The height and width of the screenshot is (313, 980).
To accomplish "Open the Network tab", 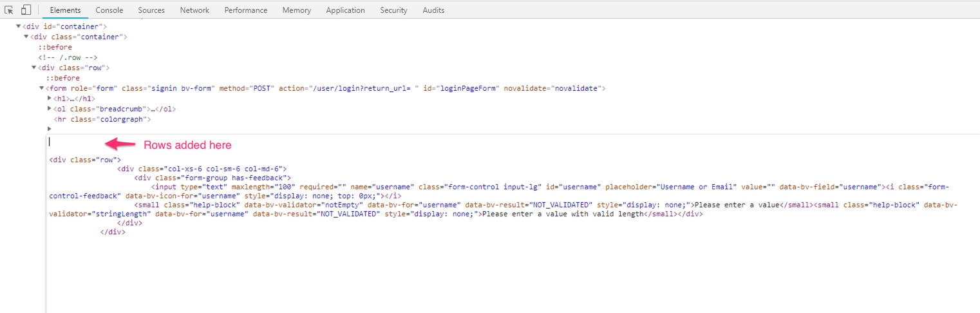I will click(x=194, y=10).
